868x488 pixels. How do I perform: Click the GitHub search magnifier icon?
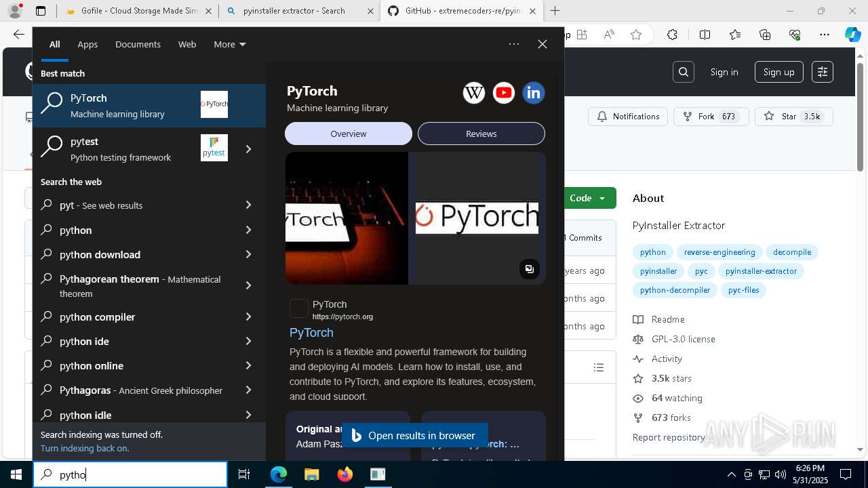[684, 72]
